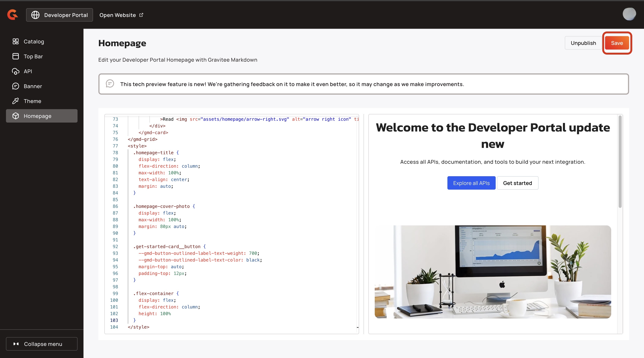Open the Theme settings page
Image resolution: width=644 pixels, height=358 pixels.
coord(32,101)
